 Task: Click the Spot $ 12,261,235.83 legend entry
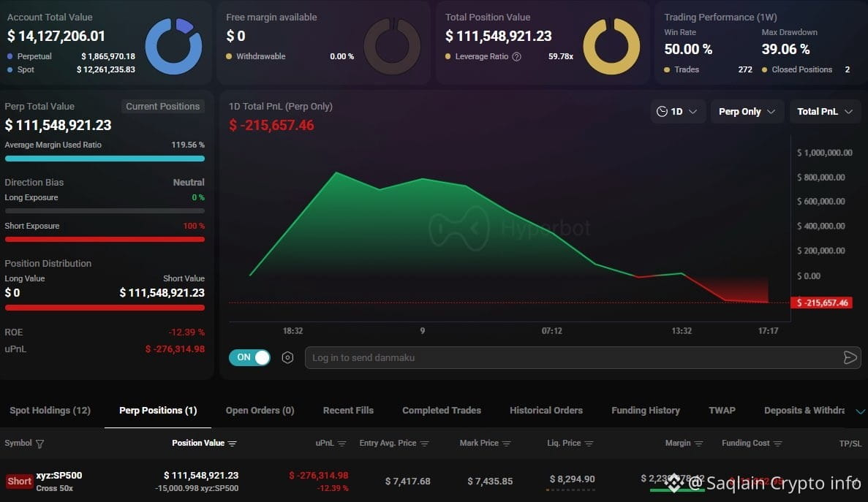click(x=71, y=69)
